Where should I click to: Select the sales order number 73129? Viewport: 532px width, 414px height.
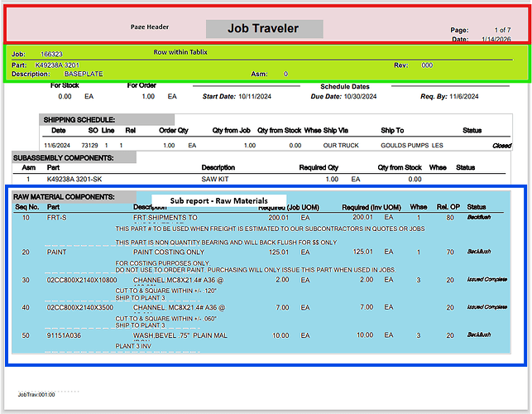pyautogui.click(x=89, y=146)
